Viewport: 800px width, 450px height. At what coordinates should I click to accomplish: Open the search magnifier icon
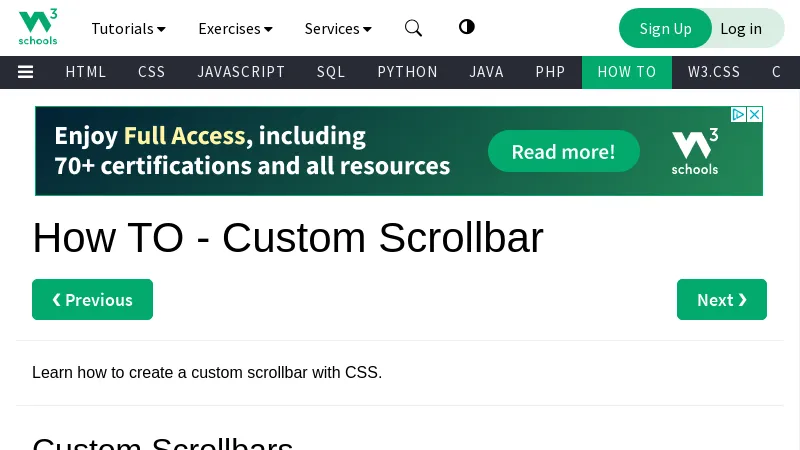[x=413, y=28]
